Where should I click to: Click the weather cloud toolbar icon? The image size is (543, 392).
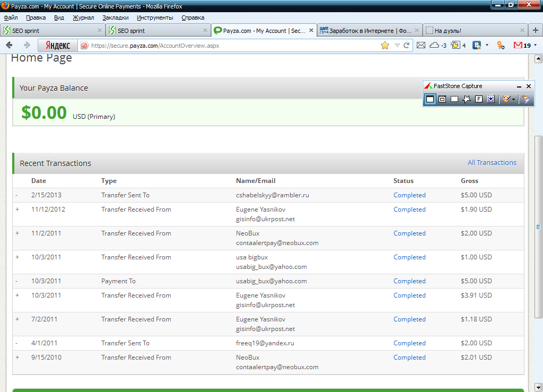(434, 46)
